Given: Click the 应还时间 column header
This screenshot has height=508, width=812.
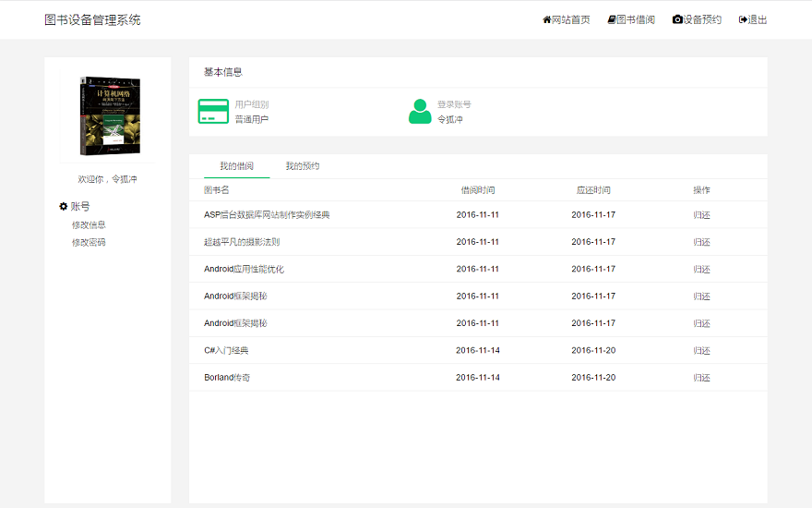Looking at the screenshot, I should click(593, 190).
